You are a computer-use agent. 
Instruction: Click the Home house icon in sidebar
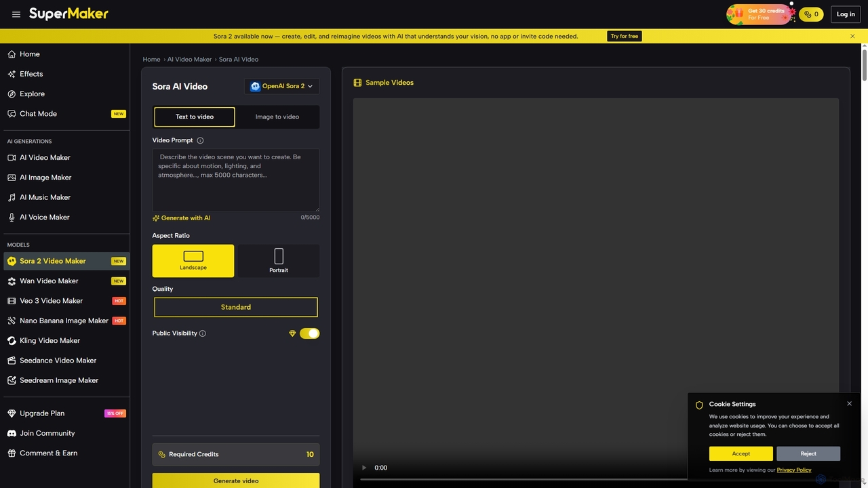pos(12,54)
